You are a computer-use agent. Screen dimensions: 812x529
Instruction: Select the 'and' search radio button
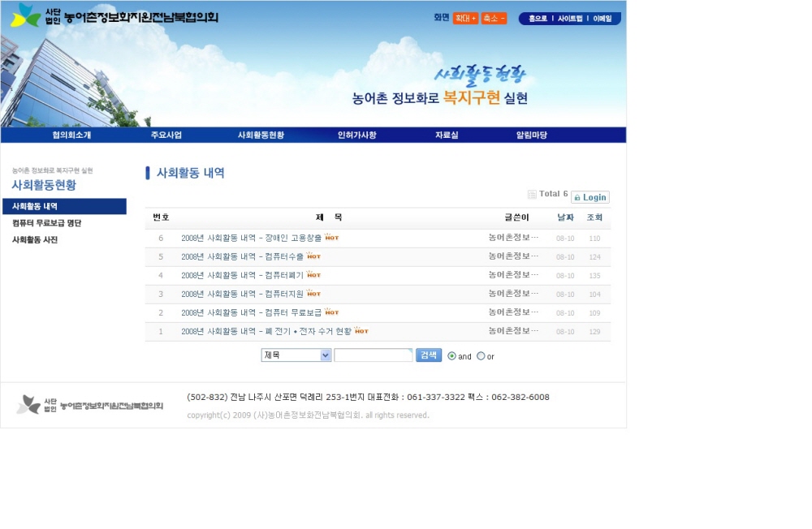pyautogui.click(x=452, y=356)
